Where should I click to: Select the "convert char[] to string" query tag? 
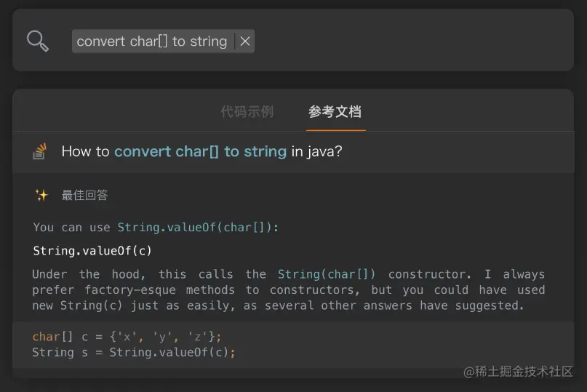click(x=152, y=41)
